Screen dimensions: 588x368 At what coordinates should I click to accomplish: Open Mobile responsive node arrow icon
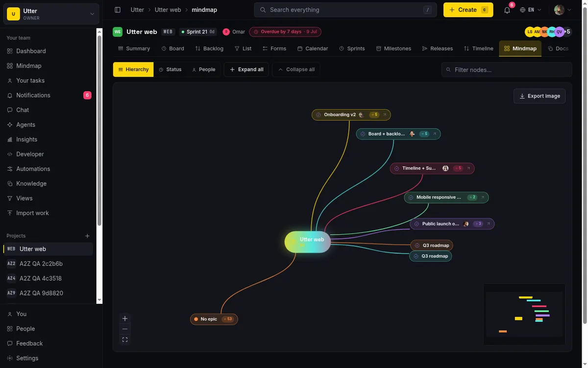(483, 197)
